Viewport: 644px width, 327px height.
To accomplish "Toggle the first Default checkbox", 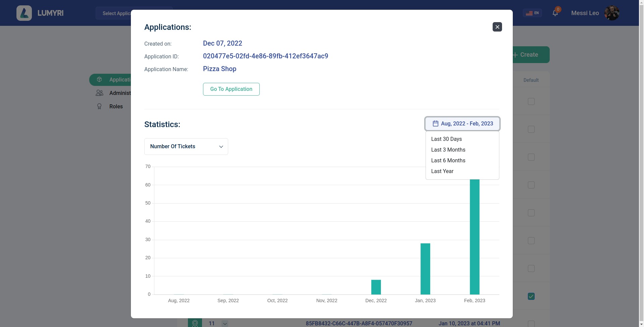I will pyautogui.click(x=531, y=102).
